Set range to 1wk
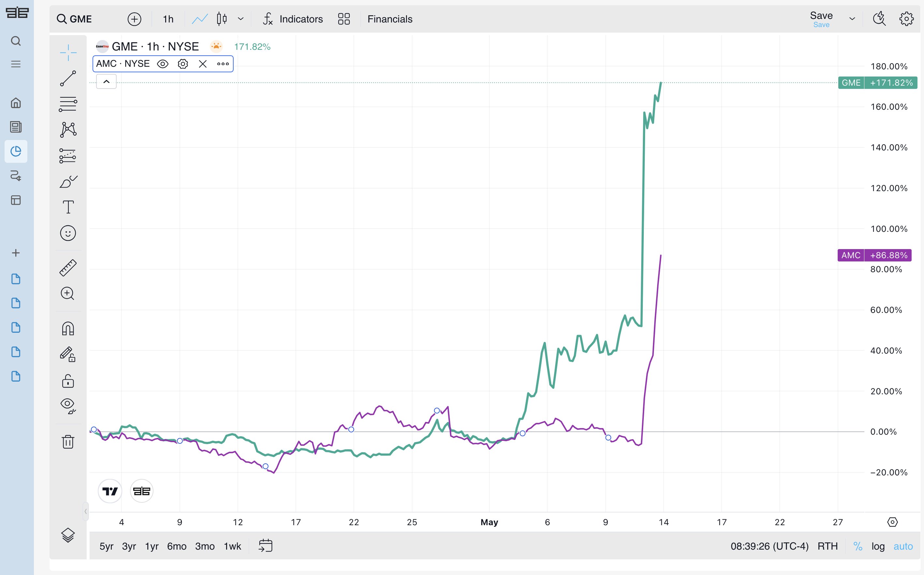Screen dimensions: 924x575 pos(233,546)
